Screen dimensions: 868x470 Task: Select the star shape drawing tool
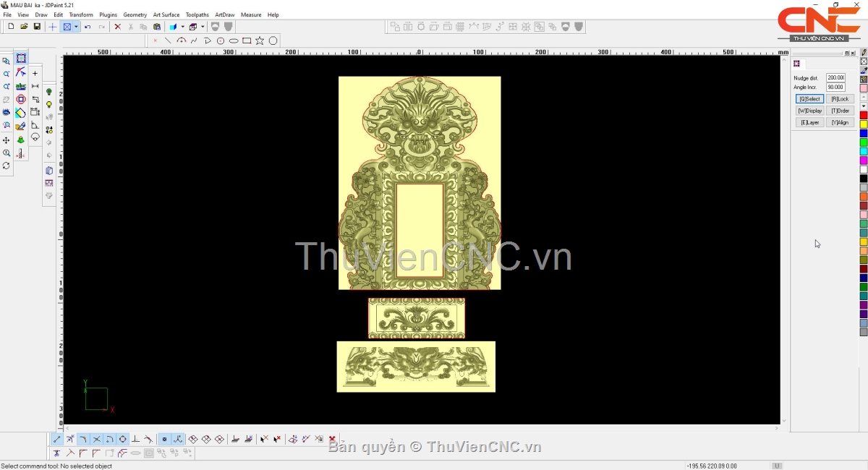tap(260, 40)
